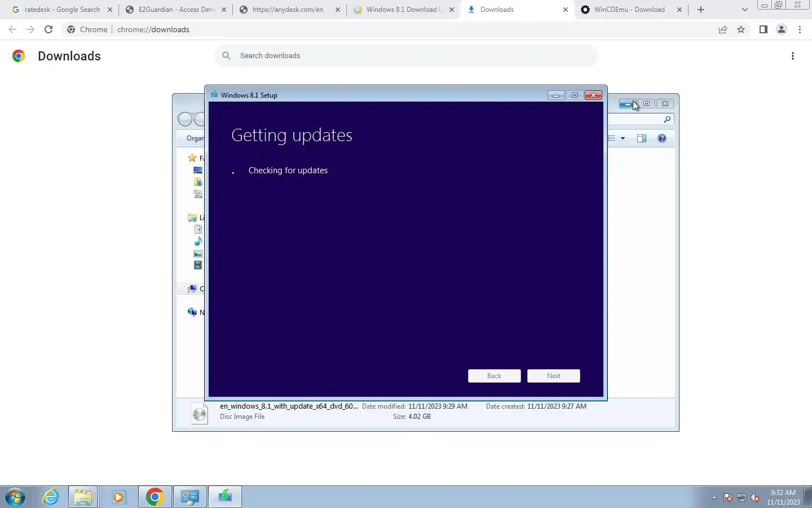Open Explorer help question mark icon
Image resolution: width=812 pixels, height=508 pixels.
(x=662, y=138)
